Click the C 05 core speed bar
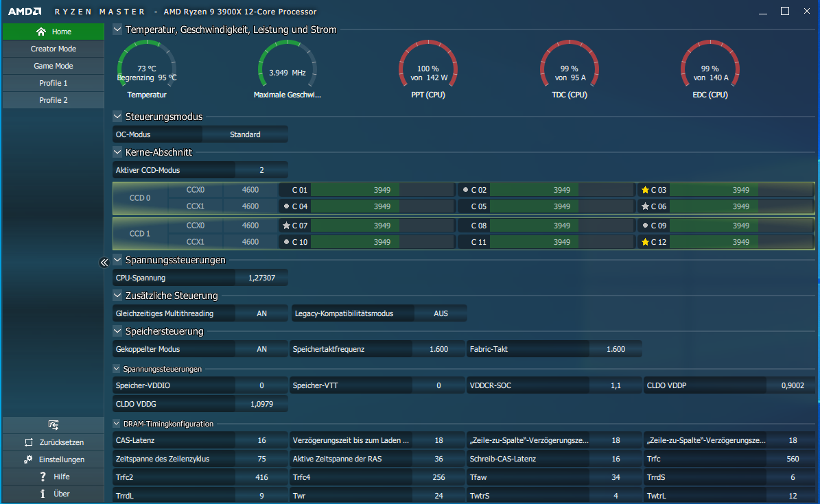 pos(562,206)
